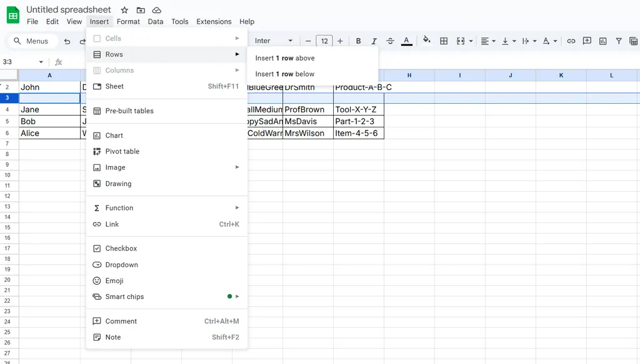
Task: Toggle bold formatting in toolbar
Action: 359,41
